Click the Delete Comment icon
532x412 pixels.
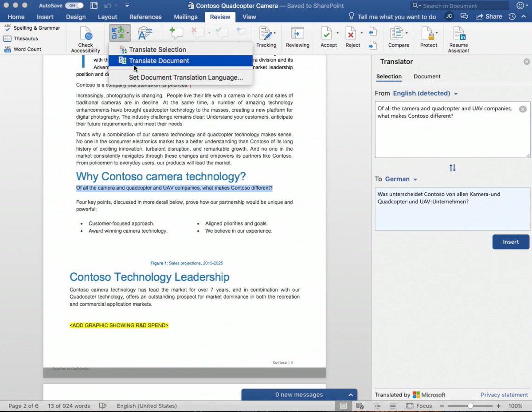tap(198, 33)
